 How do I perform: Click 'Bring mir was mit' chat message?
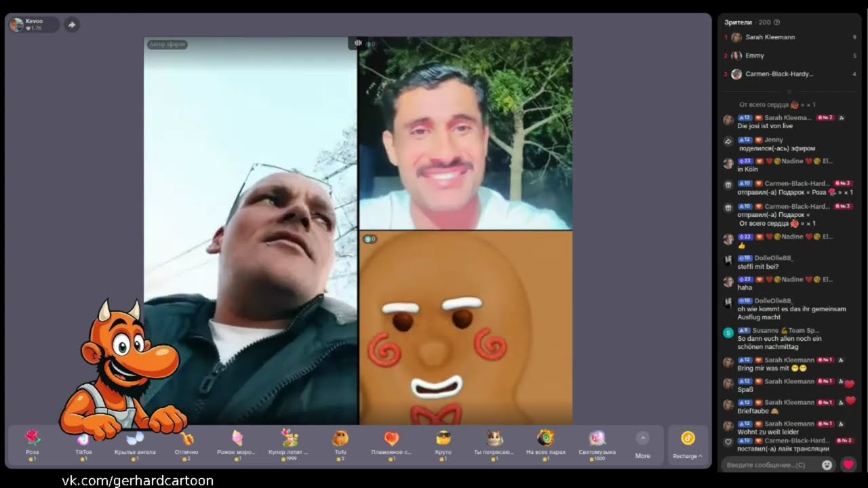click(772, 368)
